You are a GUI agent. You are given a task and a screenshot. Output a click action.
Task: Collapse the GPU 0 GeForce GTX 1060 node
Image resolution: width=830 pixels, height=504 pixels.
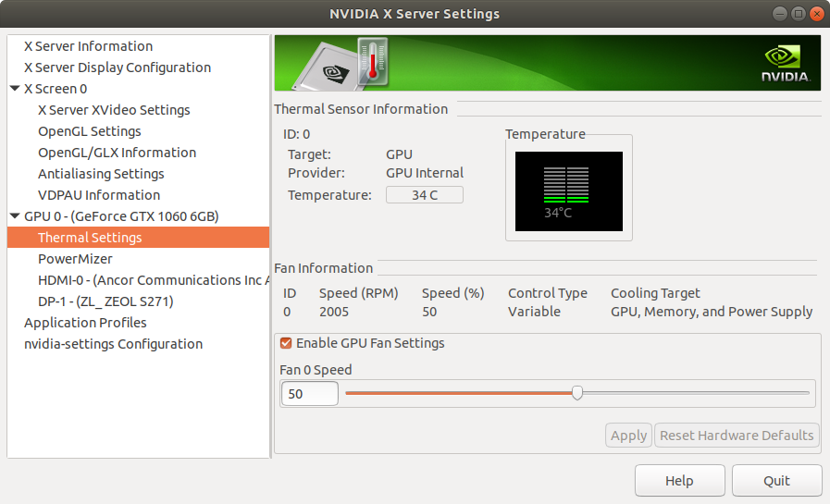pos(15,215)
